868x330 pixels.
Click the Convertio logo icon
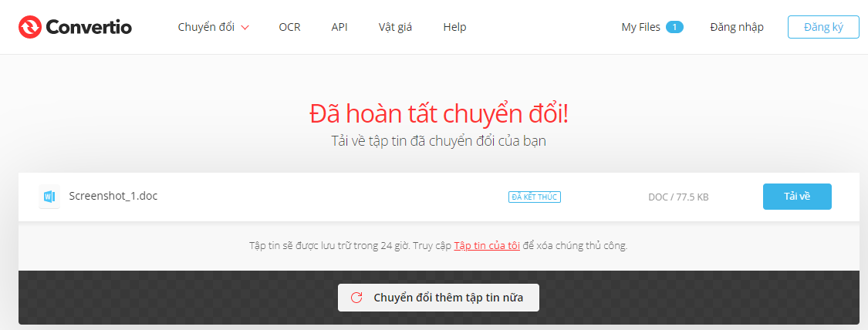click(x=29, y=27)
